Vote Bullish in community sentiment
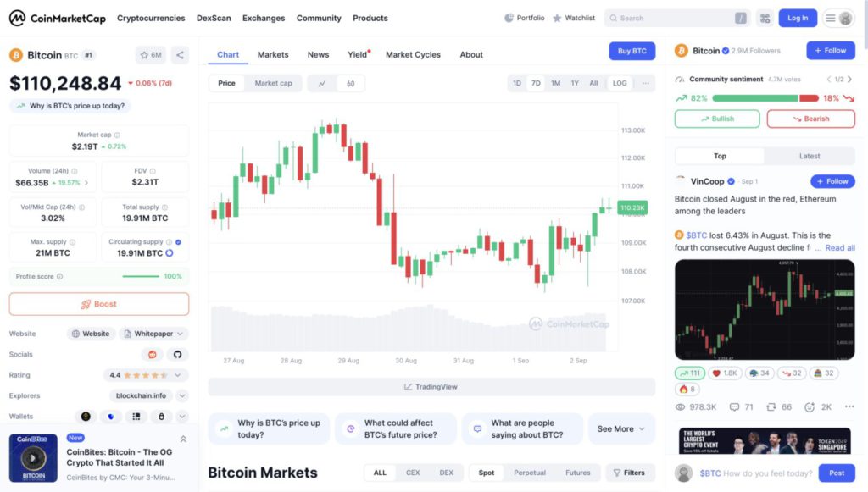Image resolution: width=868 pixels, height=492 pixels. (x=716, y=119)
